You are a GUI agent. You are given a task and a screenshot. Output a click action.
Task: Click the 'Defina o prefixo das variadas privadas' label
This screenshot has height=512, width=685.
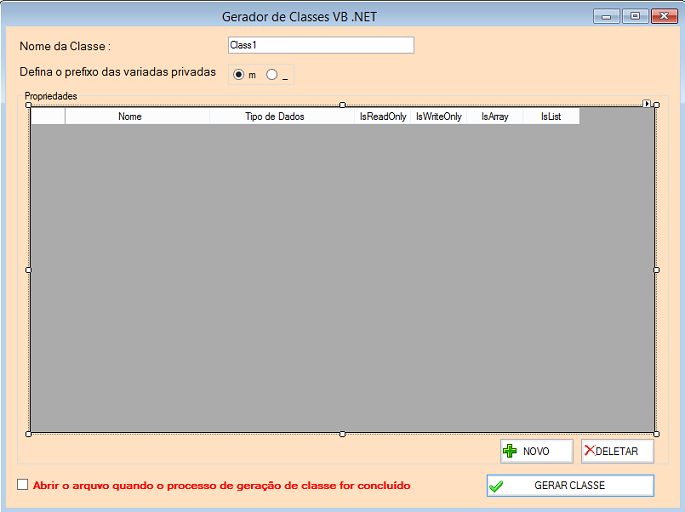(x=118, y=72)
